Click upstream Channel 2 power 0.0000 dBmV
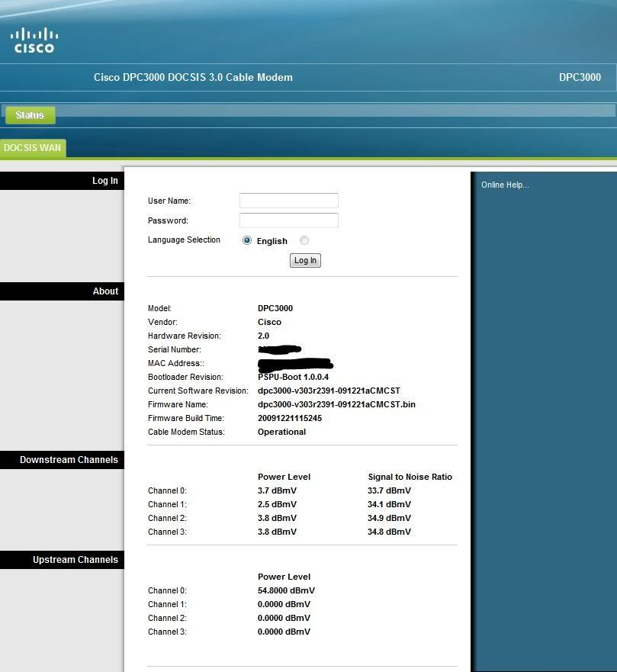Image resolution: width=617 pixels, height=672 pixels. coord(284,618)
